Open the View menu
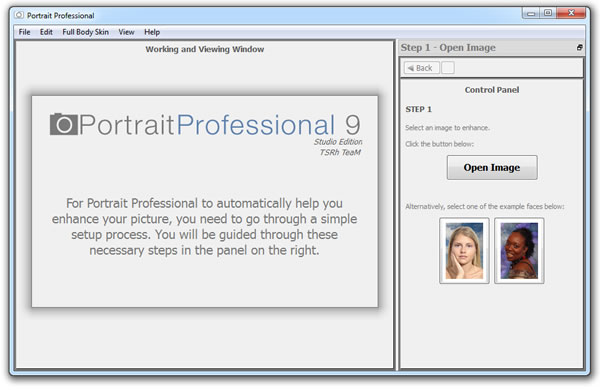Screen dimensions: 600x390 click(126, 32)
